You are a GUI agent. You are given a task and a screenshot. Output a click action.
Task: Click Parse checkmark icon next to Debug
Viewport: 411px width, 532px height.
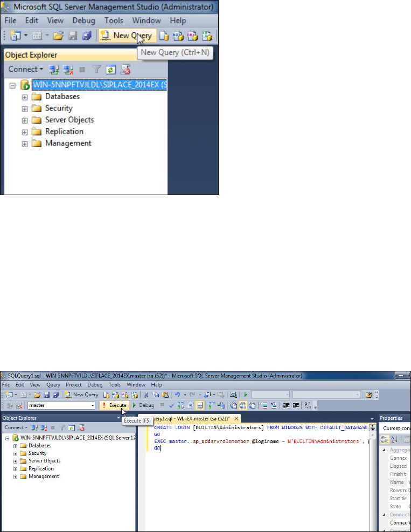pyautogui.click(x=172, y=405)
